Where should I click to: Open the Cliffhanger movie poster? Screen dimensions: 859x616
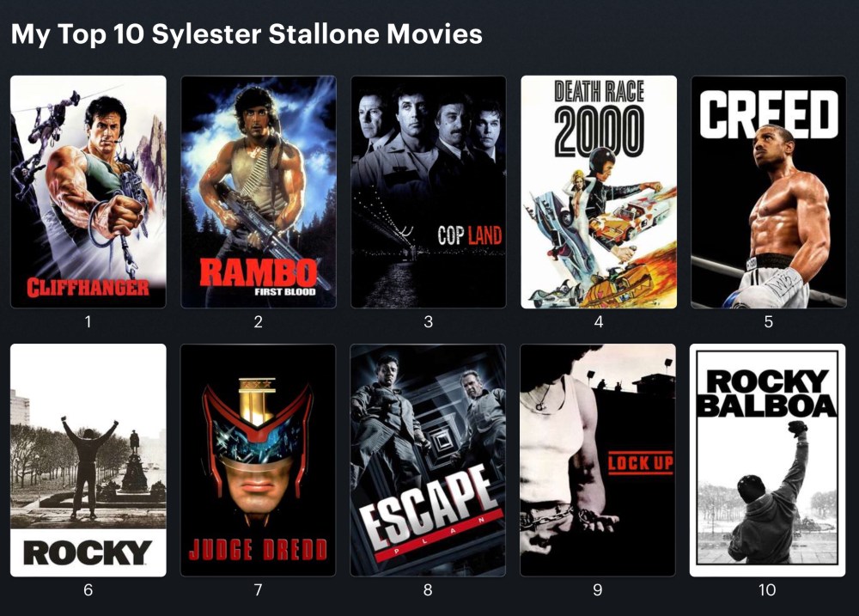point(88,192)
